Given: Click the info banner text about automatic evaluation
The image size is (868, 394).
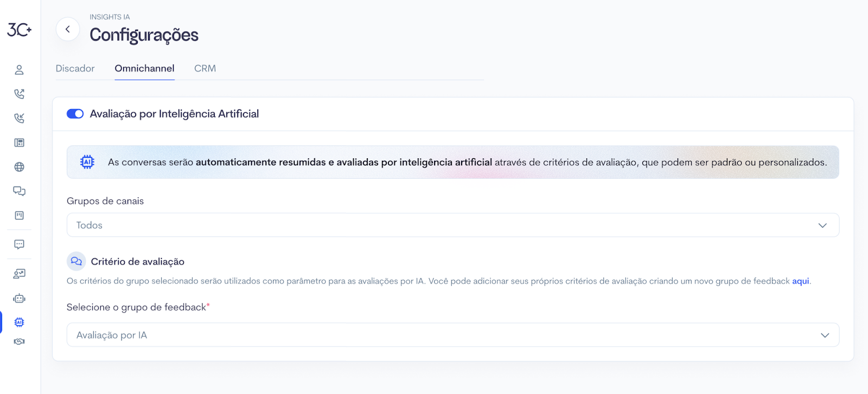Looking at the screenshot, I should click(467, 162).
